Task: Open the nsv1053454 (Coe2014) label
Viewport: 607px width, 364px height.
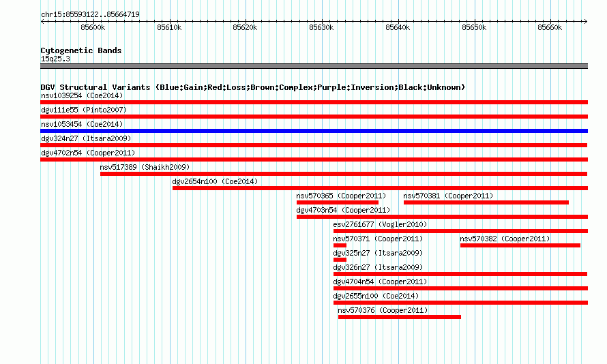Action: click(82, 124)
